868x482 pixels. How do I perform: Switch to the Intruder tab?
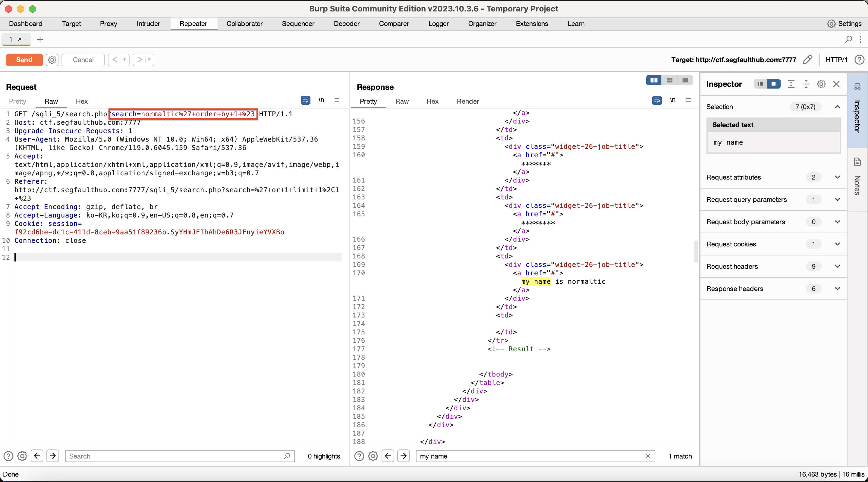coord(148,23)
